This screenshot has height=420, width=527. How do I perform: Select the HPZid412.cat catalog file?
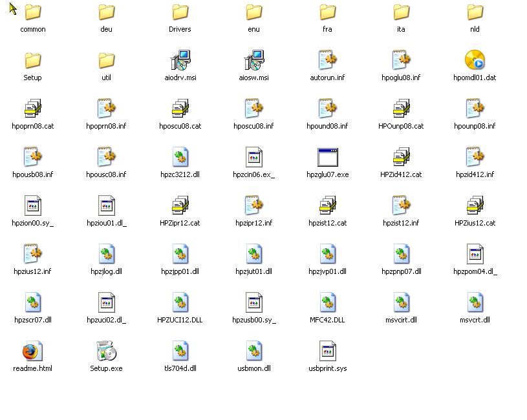pyautogui.click(x=401, y=158)
